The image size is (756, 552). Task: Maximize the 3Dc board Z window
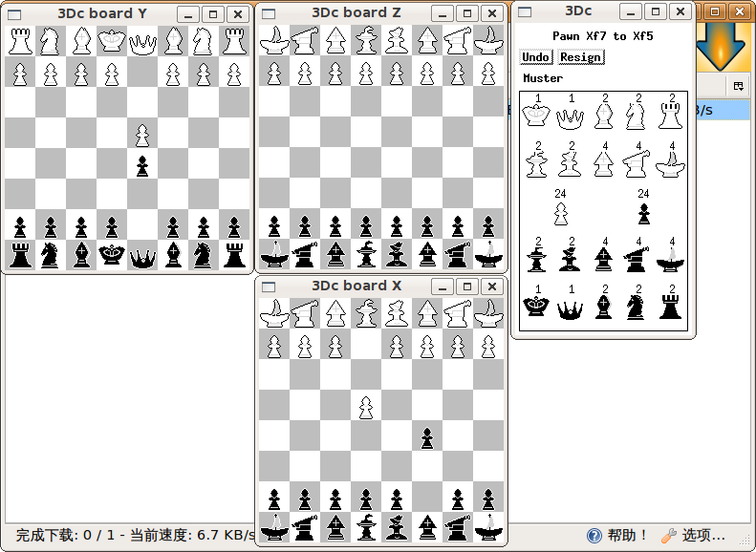[466, 13]
